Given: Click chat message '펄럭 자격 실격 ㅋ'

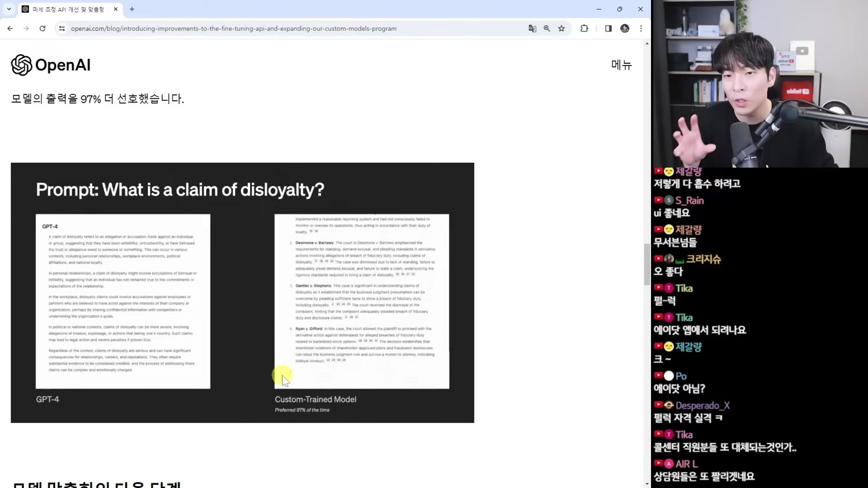Looking at the screenshot, I should coord(688,418).
